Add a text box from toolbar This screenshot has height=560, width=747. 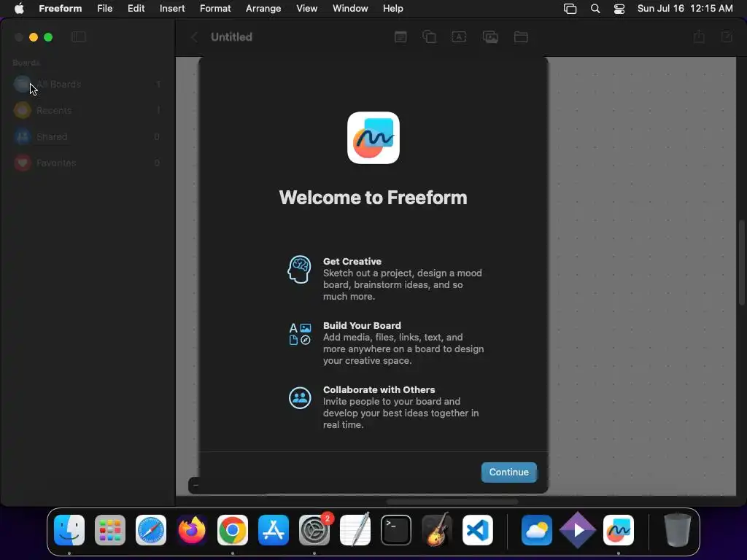tap(459, 37)
